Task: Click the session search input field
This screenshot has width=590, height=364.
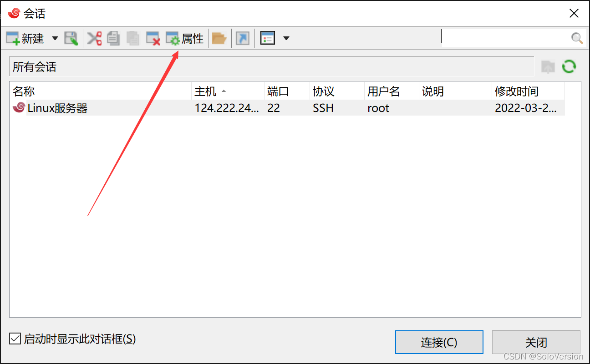Action: 505,38
